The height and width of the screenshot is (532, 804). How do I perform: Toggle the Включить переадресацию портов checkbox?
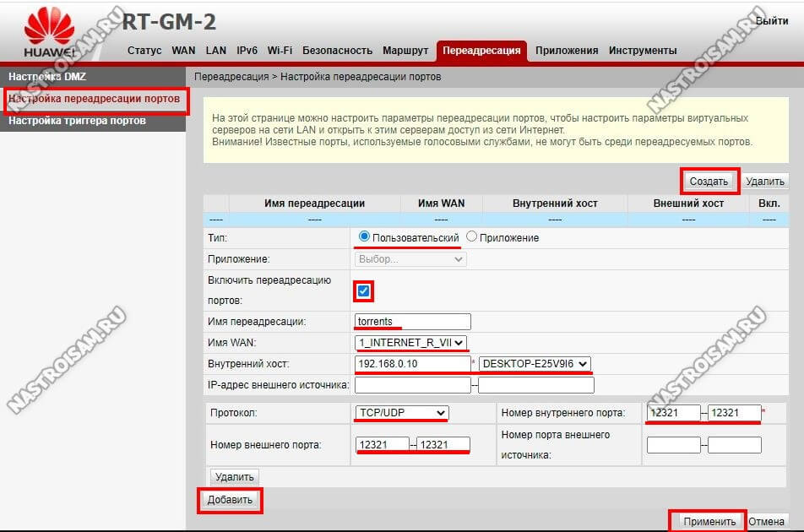coord(364,290)
